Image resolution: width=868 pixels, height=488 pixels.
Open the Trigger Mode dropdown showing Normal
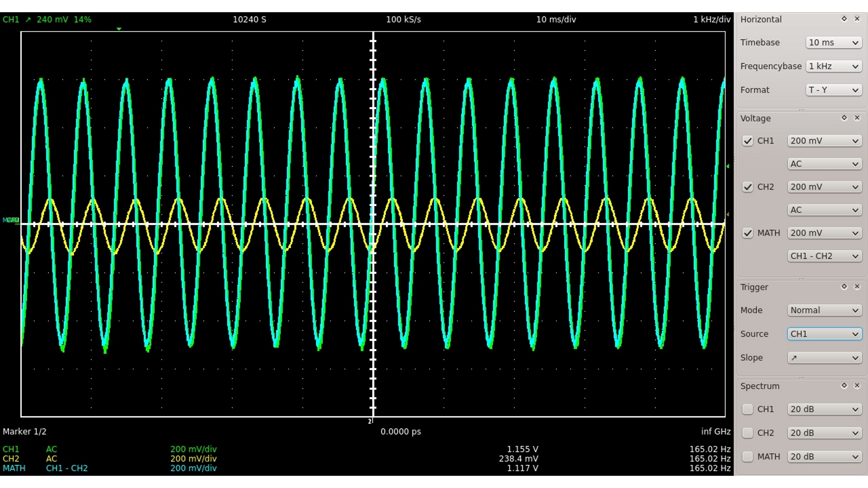pyautogui.click(x=824, y=310)
